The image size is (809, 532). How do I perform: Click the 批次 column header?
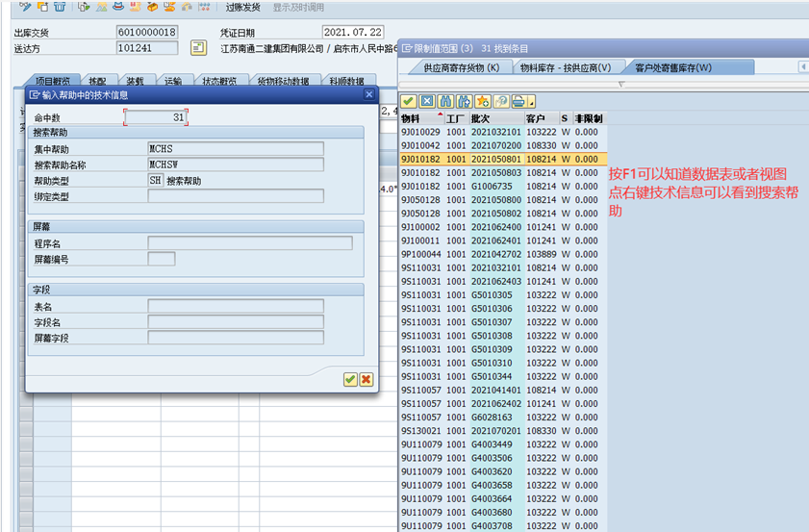(x=496, y=118)
